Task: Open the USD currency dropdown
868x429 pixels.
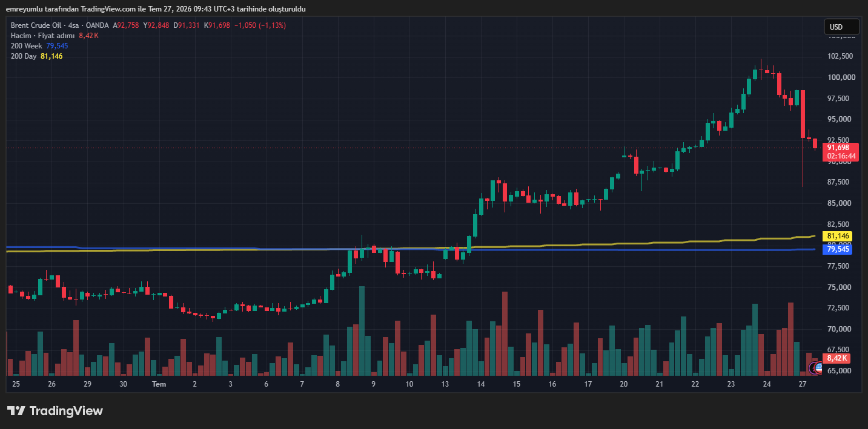Action: pos(841,27)
